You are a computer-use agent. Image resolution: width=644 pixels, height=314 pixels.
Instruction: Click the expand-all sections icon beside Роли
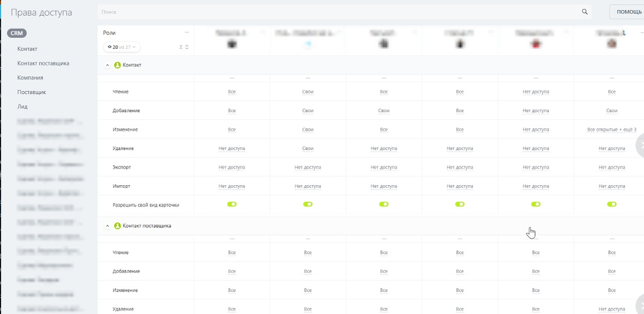click(187, 47)
